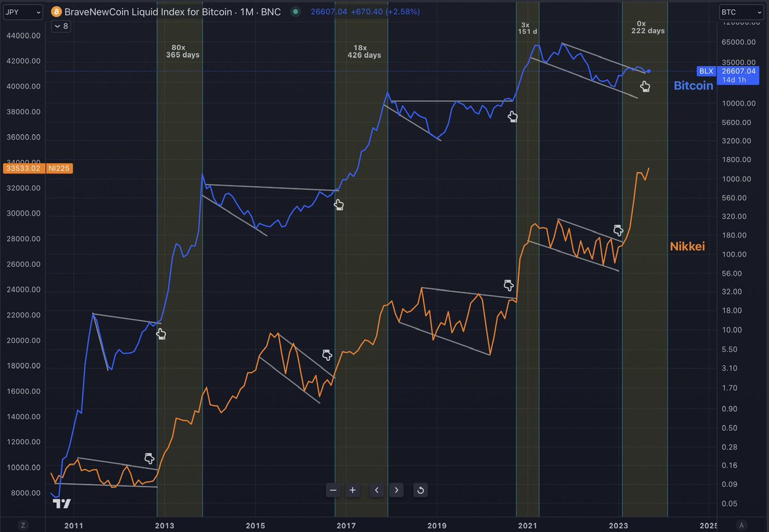Screen dimensions: 769x532
Task: Click the 2021 label on time axis
Action: click(529, 525)
